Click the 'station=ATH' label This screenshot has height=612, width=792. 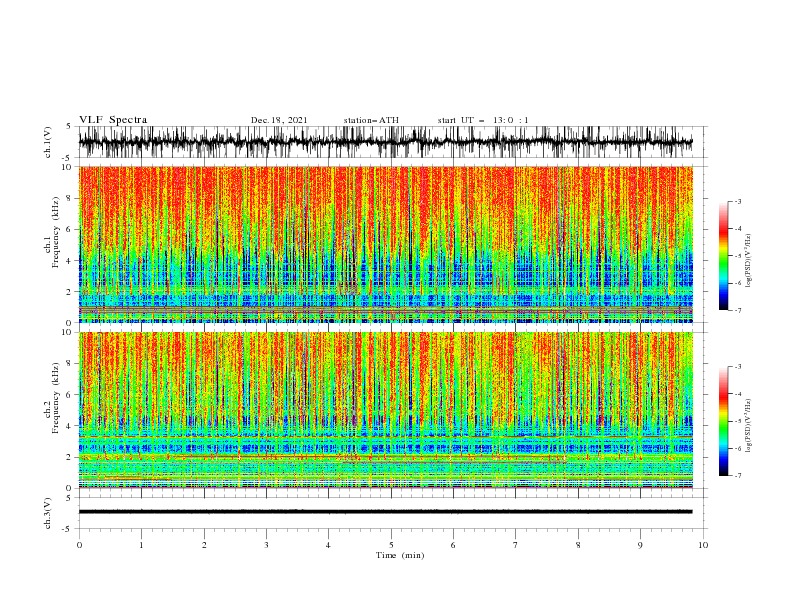371,120
